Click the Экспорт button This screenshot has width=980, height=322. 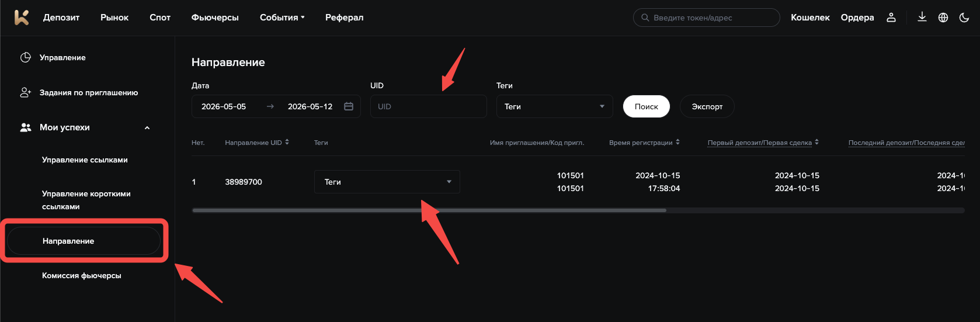tap(707, 106)
